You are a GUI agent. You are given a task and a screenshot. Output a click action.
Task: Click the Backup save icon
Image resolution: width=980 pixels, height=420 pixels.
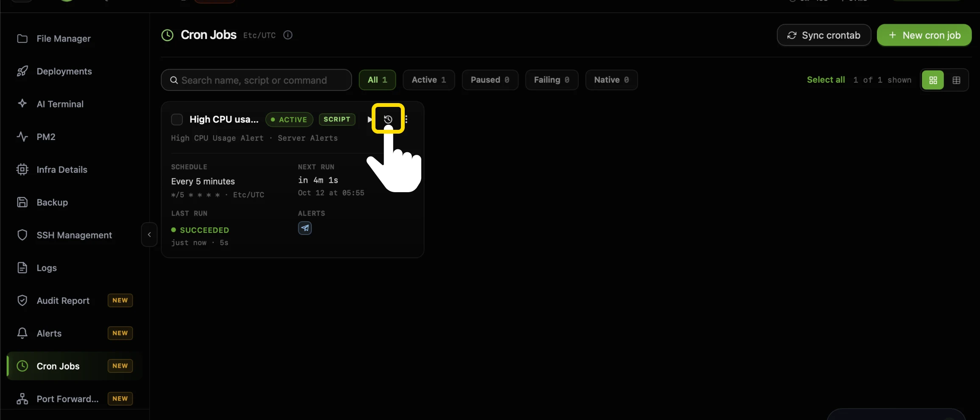click(22, 202)
